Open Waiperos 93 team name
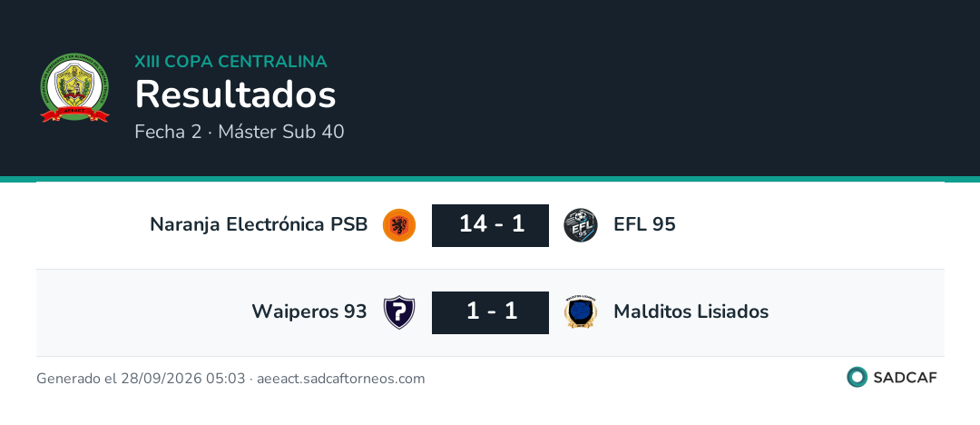 309,311
